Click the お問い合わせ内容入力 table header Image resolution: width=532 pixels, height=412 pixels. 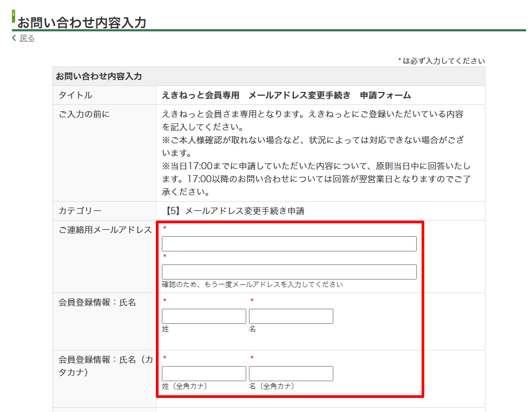98,76
